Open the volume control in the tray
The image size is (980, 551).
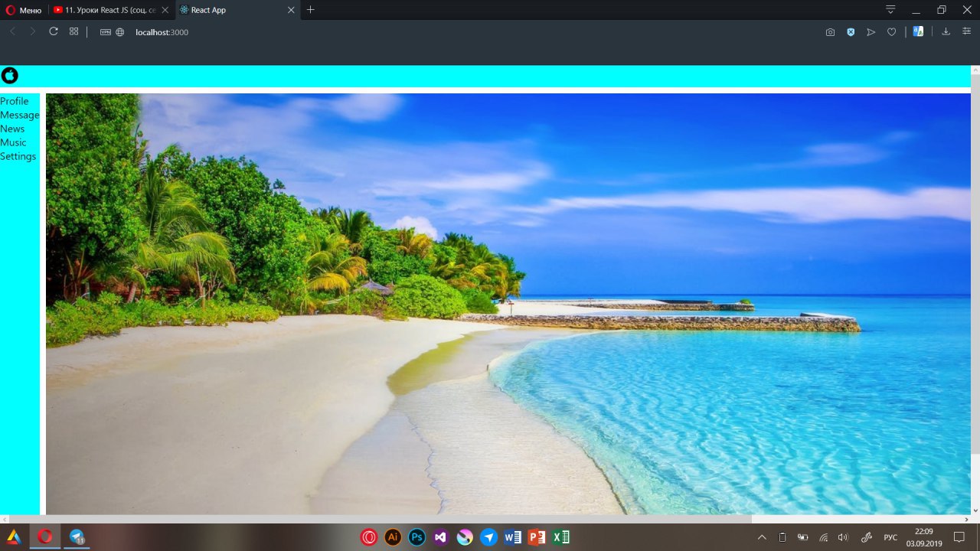844,537
